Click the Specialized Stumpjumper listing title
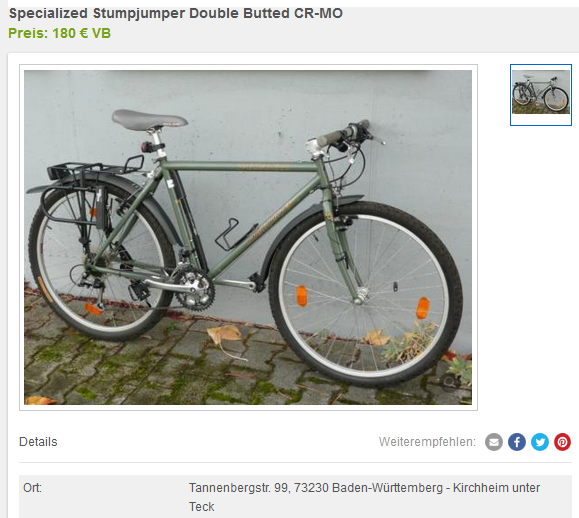 point(176,13)
